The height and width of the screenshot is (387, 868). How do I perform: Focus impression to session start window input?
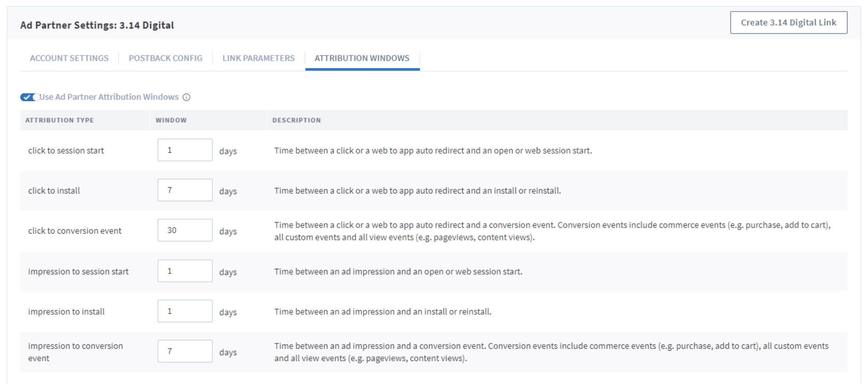tap(185, 271)
